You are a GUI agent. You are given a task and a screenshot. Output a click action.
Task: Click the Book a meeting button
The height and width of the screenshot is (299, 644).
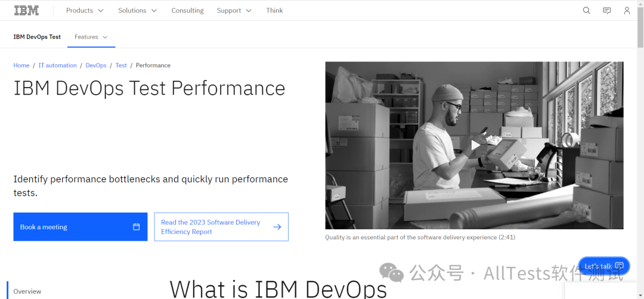coord(80,227)
